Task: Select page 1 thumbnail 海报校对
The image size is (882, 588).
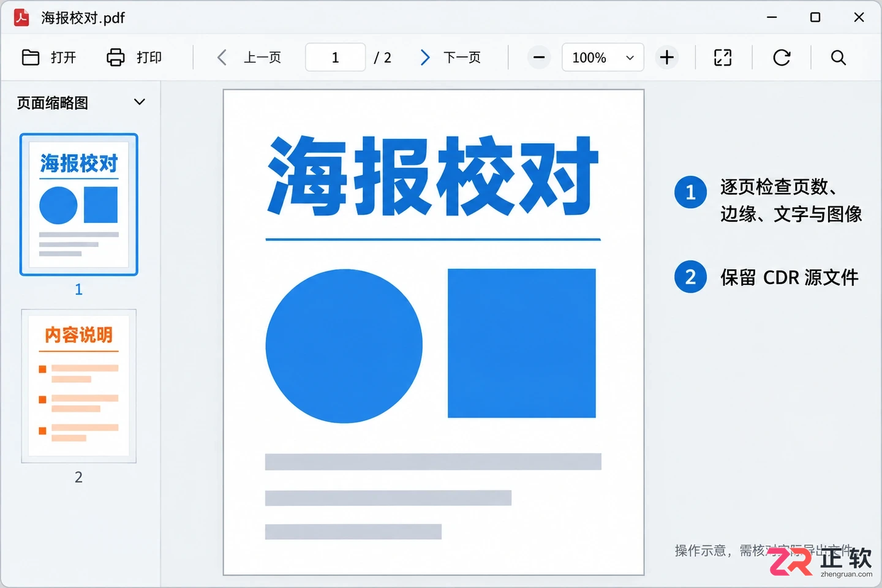Action: pyautogui.click(x=79, y=205)
